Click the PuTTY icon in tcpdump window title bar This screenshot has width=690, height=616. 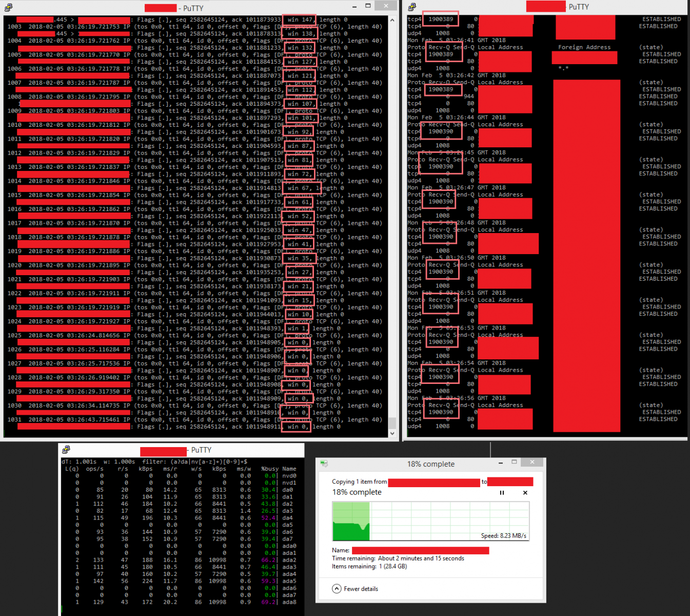coord(8,7)
